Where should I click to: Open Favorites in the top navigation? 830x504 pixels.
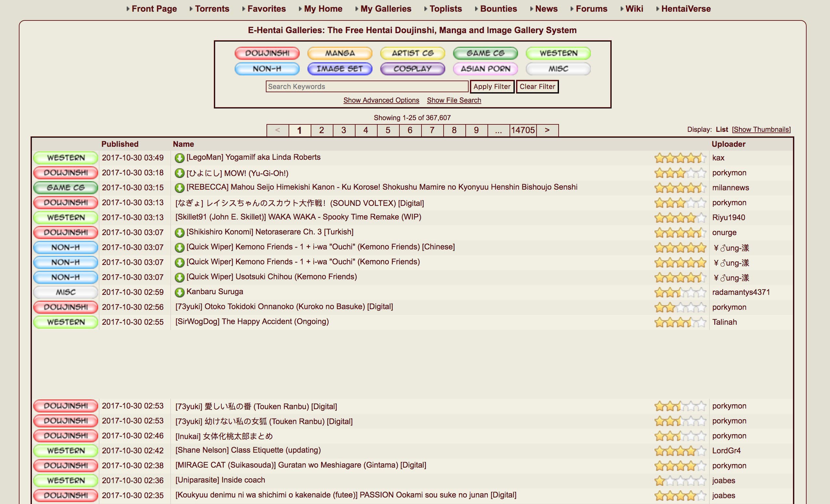[x=266, y=9]
